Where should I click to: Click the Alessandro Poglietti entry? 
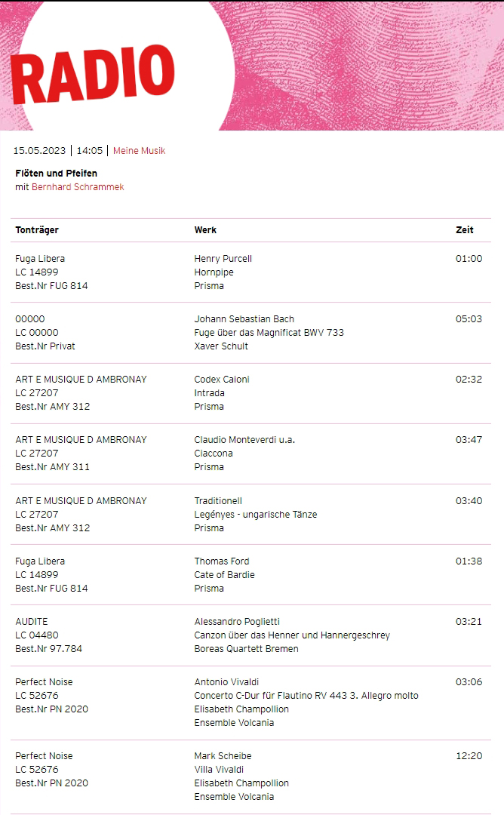click(x=237, y=622)
